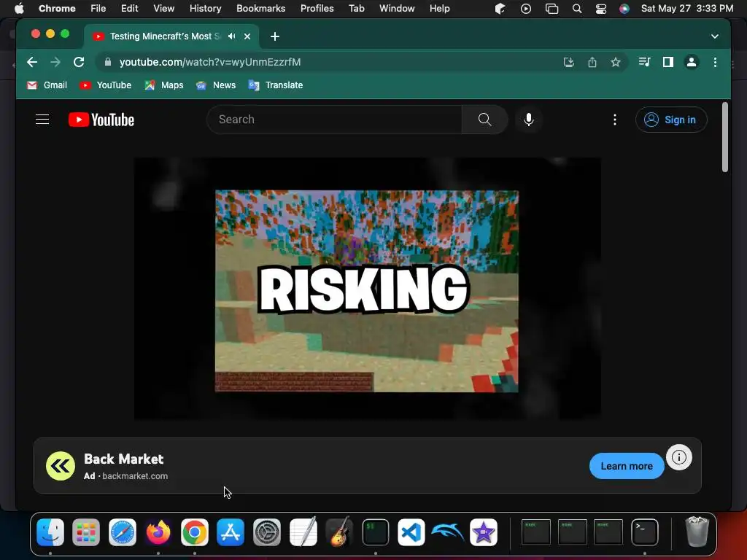Viewport: 747px width, 560px height.
Task: Click Learn more on Back Market ad
Action: pos(627,466)
